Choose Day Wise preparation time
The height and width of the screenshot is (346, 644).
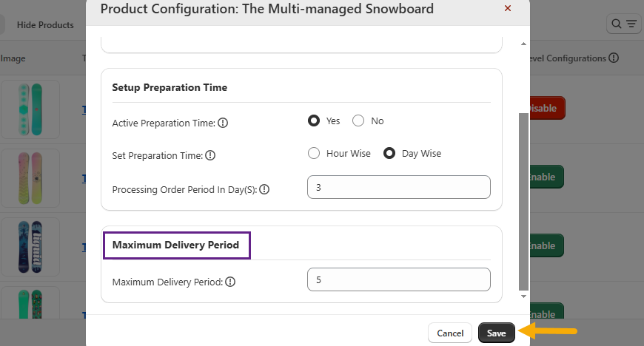(x=389, y=153)
